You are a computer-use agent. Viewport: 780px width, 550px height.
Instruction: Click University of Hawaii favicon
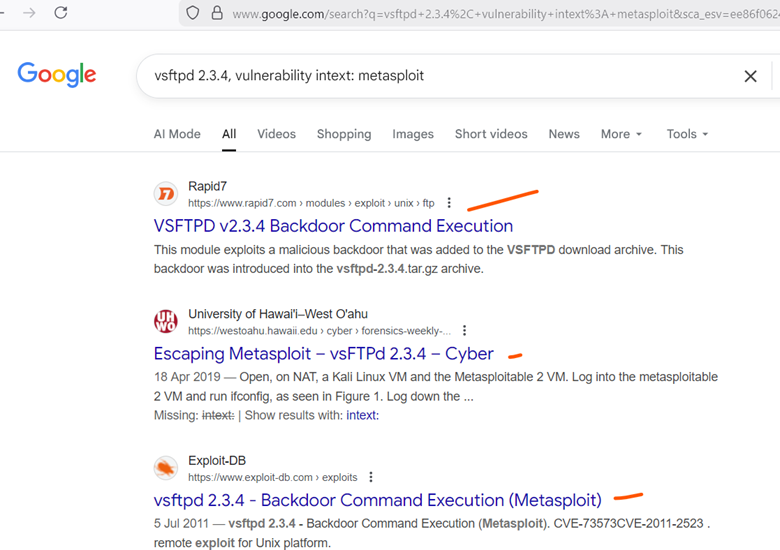point(166,322)
